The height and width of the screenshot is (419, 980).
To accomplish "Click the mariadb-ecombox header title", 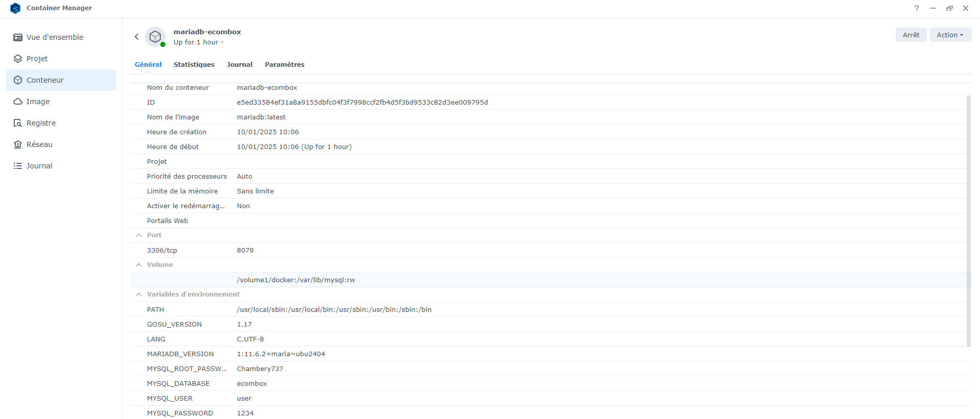I will click(x=207, y=32).
